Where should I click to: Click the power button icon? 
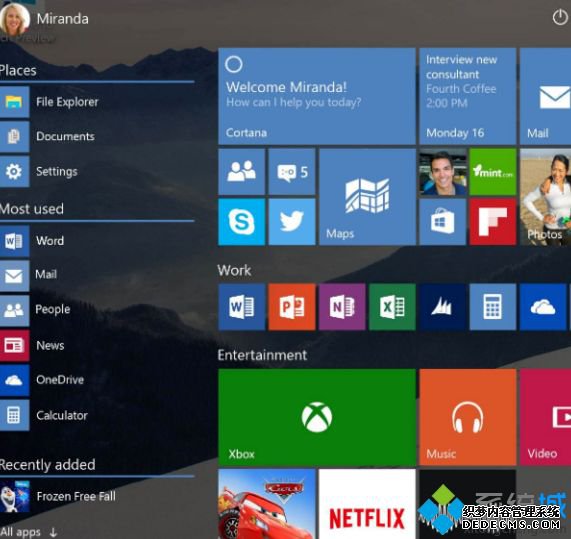pos(560,17)
